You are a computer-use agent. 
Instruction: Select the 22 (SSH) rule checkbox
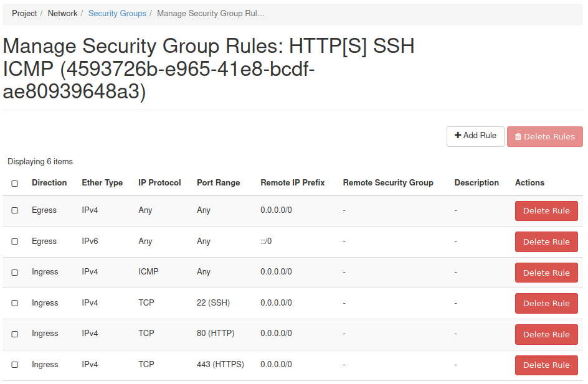coord(15,303)
